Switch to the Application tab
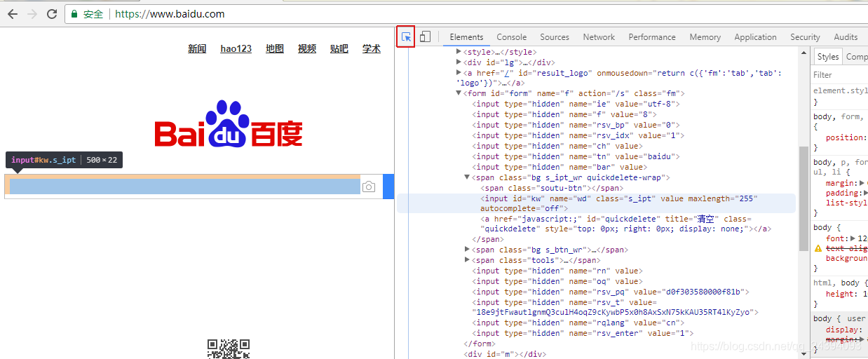This screenshot has width=868, height=359. pyautogui.click(x=755, y=37)
